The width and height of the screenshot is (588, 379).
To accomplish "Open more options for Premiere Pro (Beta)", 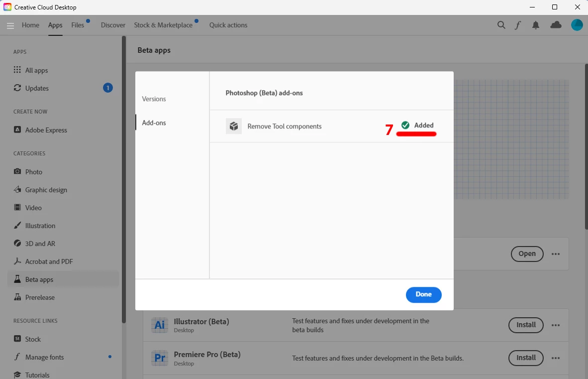I will (556, 358).
